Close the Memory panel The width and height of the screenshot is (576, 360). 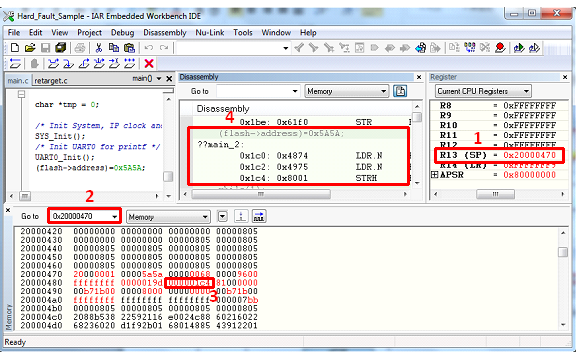[x=8, y=210]
